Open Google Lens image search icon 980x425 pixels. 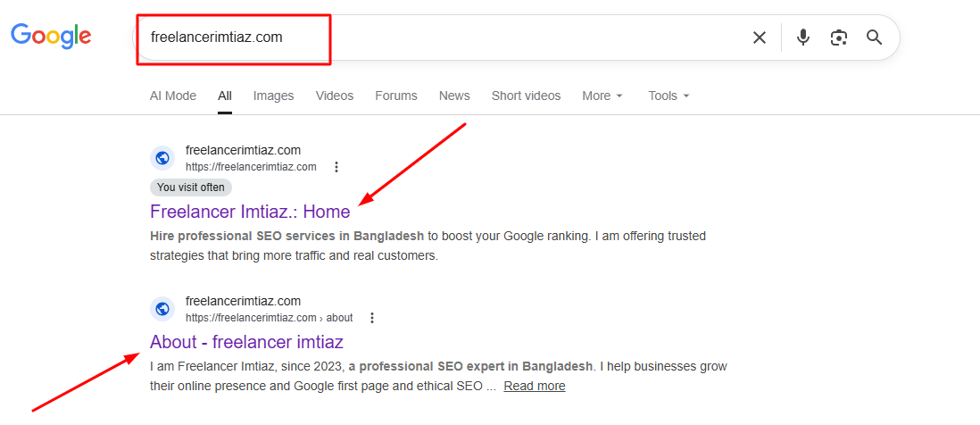pyautogui.click(x=839, y=37)
